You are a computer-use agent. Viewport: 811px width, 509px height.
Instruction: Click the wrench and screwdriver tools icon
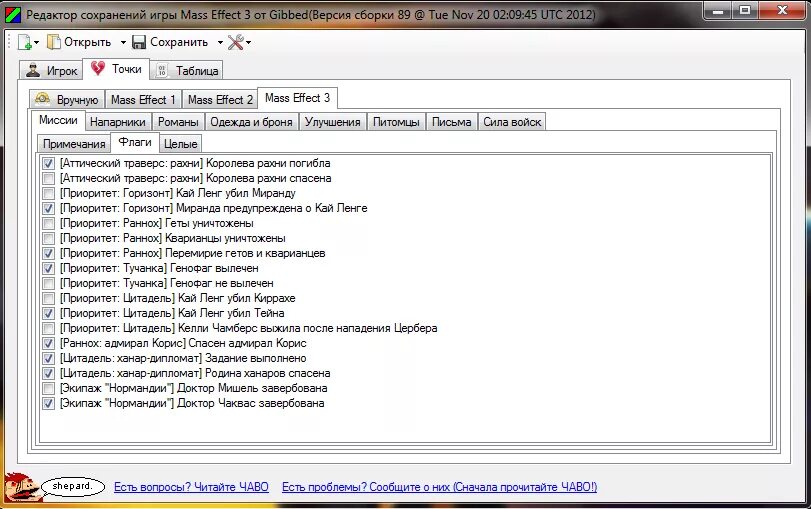(x=235, y=42)
